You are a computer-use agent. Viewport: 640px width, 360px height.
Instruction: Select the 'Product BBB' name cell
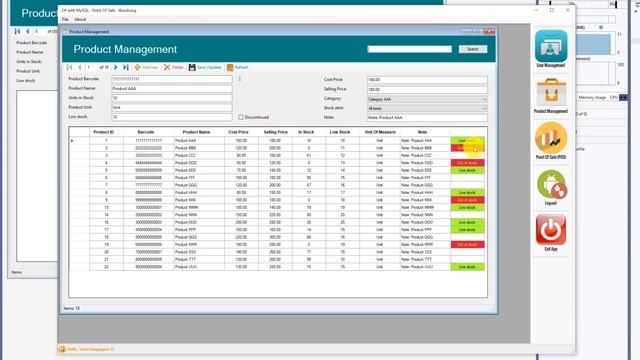pos(199,148)
